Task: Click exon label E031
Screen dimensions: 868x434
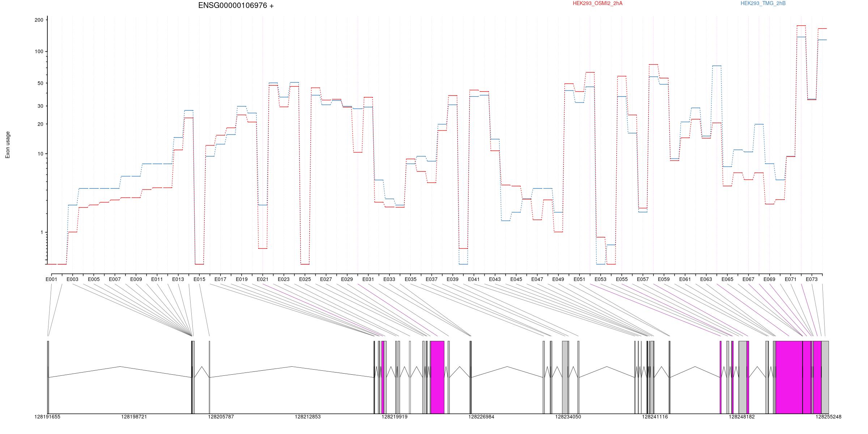Action: coord(368,279)
